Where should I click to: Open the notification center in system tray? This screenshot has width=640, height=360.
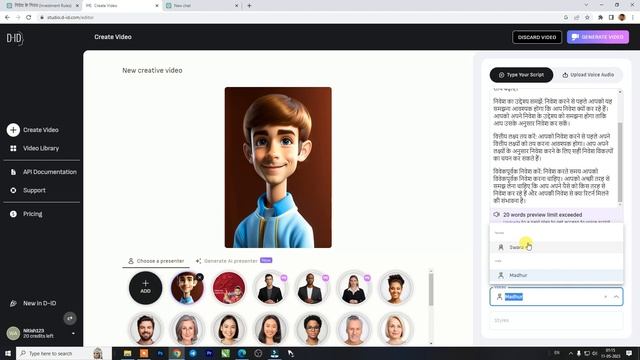[629, 353]
